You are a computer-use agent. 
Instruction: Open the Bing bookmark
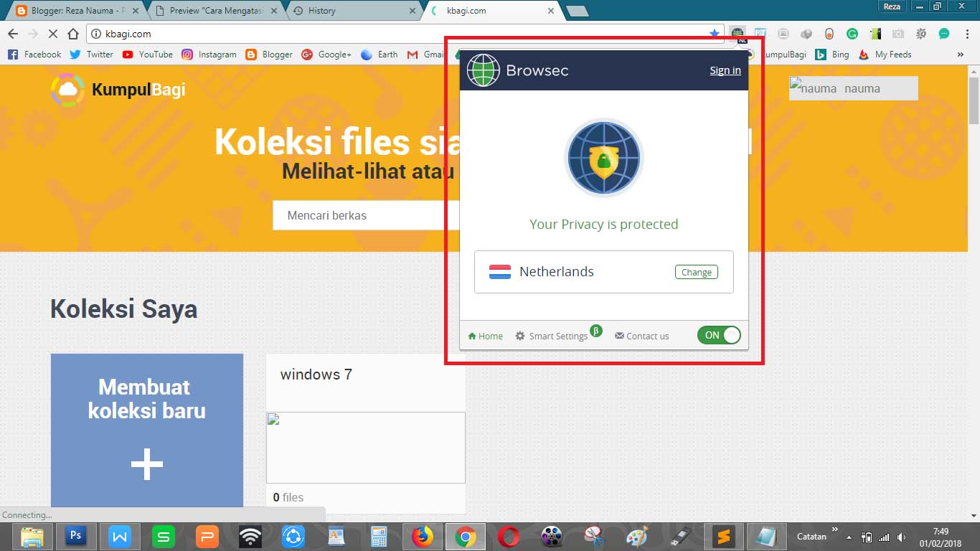coord(833,55)
